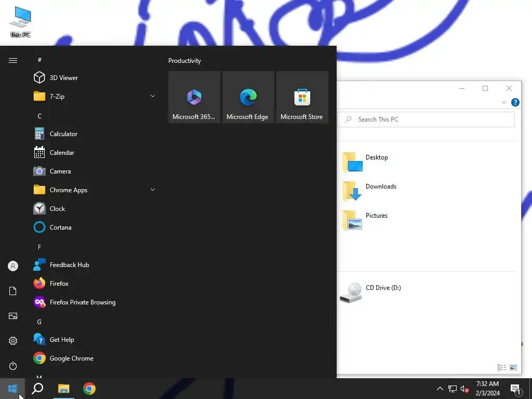532x399 pixels.
Task: Open the user account icon in Start
Action: pos(13,266)
